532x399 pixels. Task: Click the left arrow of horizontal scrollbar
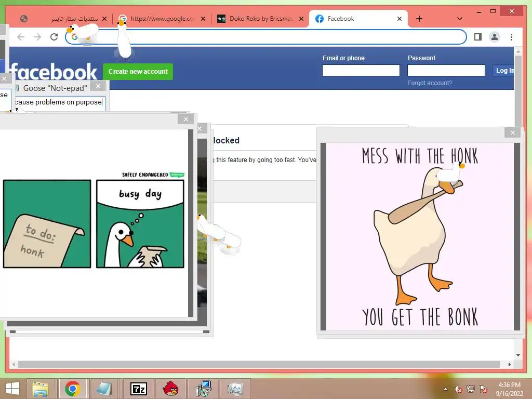pos(14,364)
